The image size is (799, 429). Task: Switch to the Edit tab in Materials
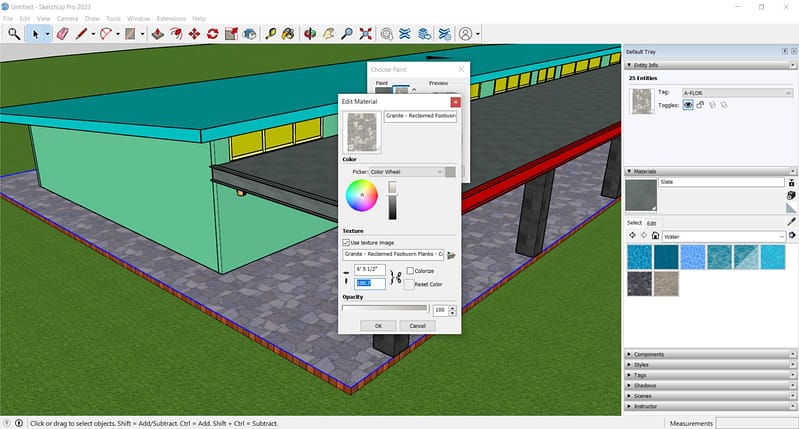tap(652, 223)
